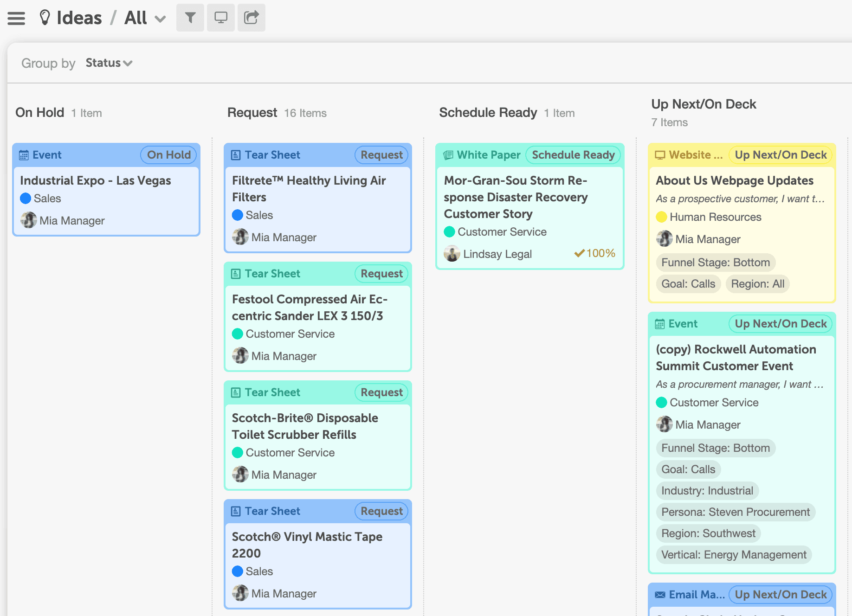
Task: Click Lindsay Legal avatar
Action: [452, 253]
